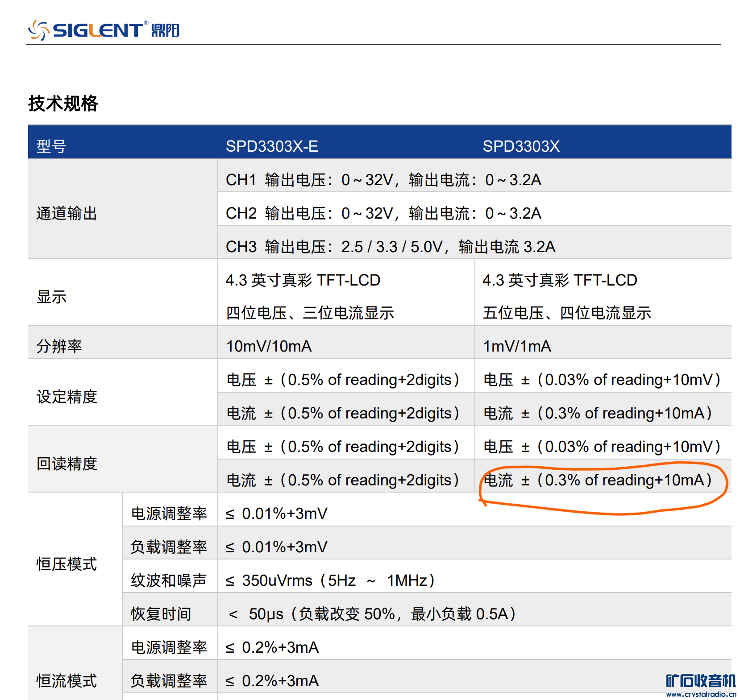Click '负载调整率' in the 恒流模式 section
The height and width of the screenshot is (700, 740).
tap(169, 681)
